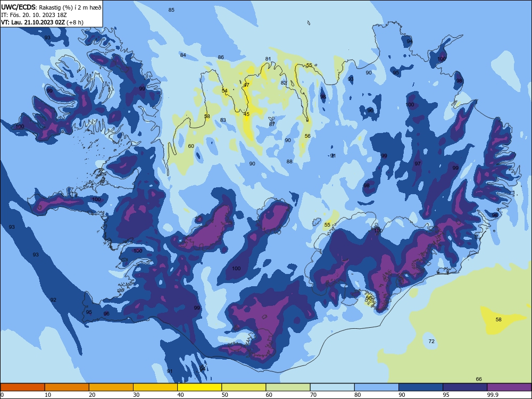Click the legend scale label 95

[x=446, y=395]
